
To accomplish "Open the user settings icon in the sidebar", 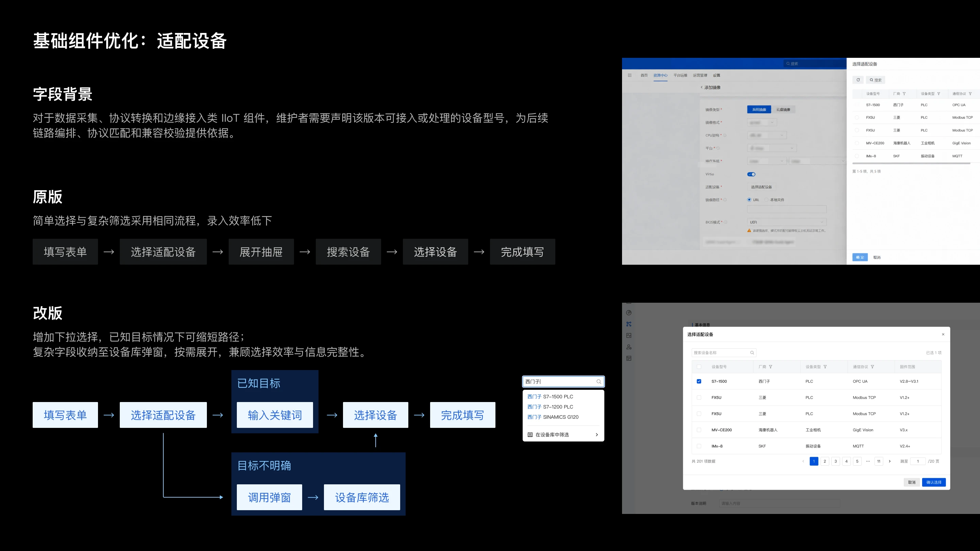I will (x=629, y=347).
